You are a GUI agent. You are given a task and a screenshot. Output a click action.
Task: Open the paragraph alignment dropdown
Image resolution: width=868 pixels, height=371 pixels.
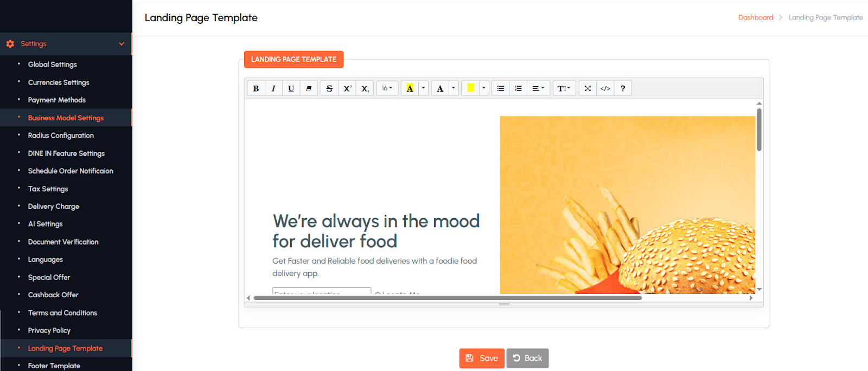coord(538,88)
